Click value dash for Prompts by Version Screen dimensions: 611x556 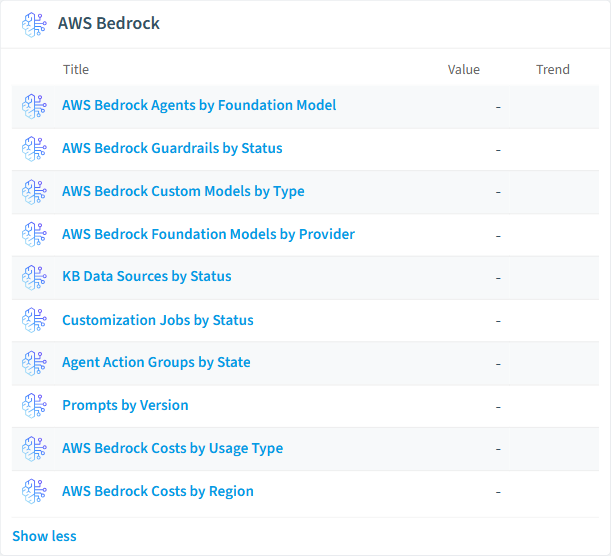[498, 407]
